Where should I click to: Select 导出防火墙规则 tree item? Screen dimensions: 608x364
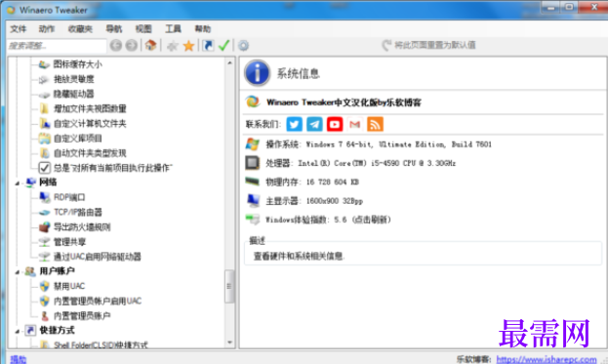coord(82,227)
